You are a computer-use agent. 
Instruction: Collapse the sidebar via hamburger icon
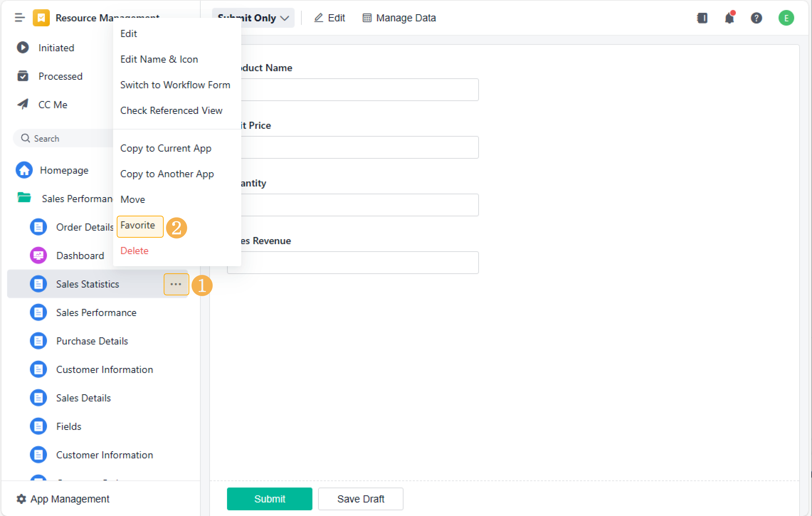(20, 18)
